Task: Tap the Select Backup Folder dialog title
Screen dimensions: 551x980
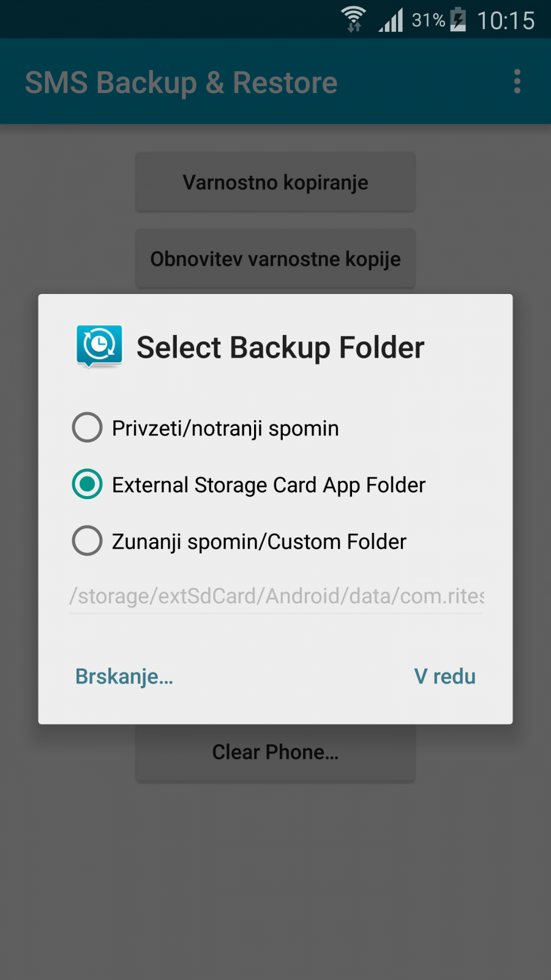Action: (x=280, y=347)
